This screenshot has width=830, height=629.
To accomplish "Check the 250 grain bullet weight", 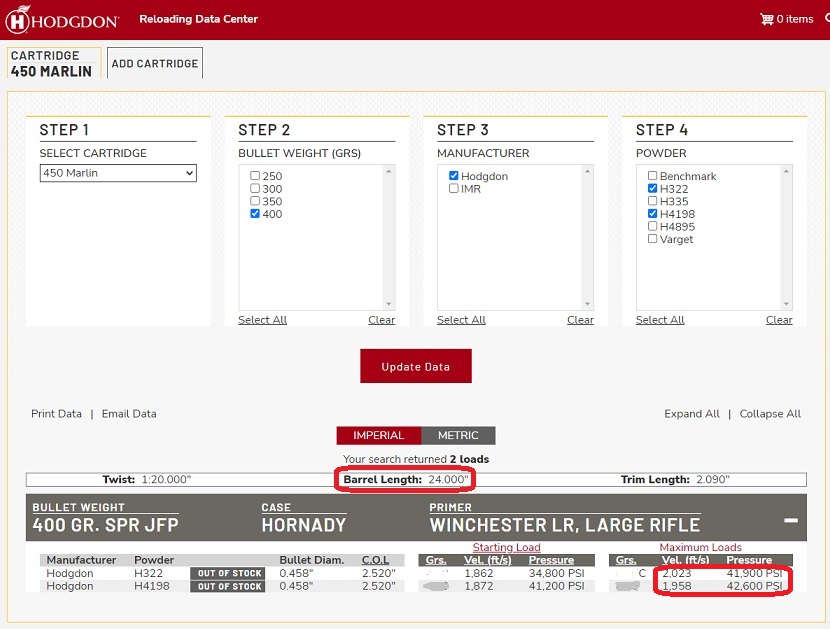I will click(255, 176).
